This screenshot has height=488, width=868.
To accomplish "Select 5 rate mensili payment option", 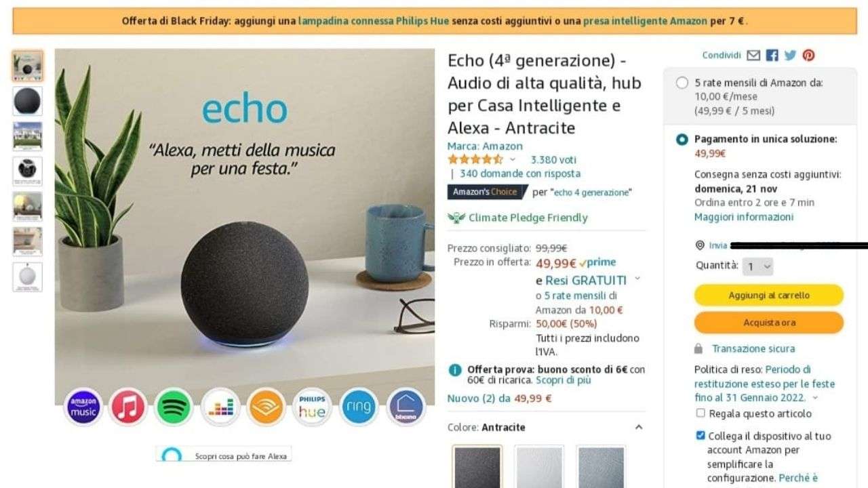I will [682, 83].
